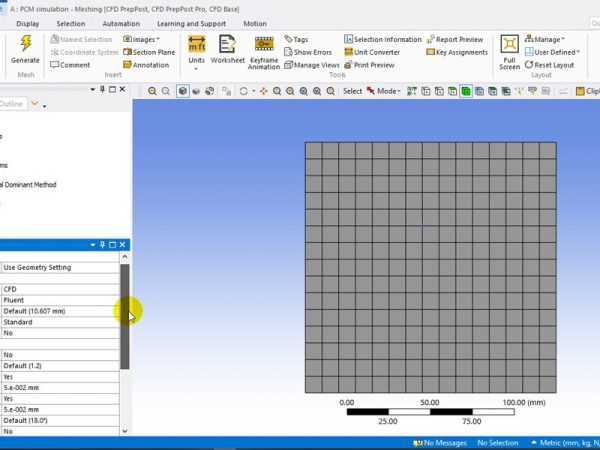Image resolution: width=600 pixels, height=450 pixels.
Task: Click the Select Mode arrow icon
Action: (x=370, y=91)
